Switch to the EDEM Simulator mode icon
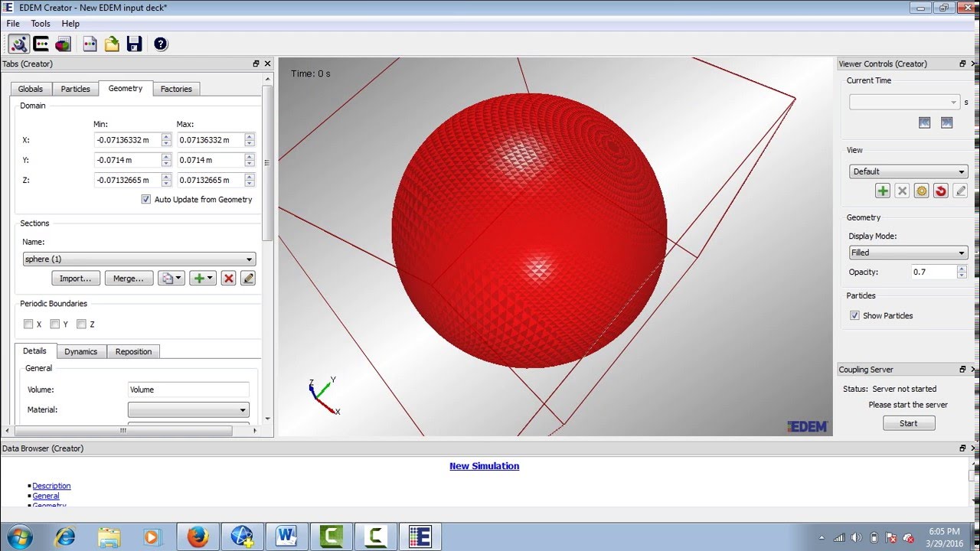 coord(41,44)
